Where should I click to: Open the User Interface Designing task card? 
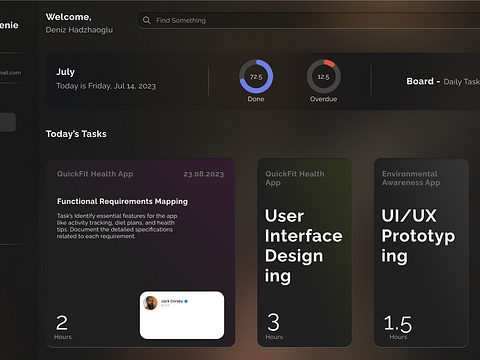click(x=304, y=253)
